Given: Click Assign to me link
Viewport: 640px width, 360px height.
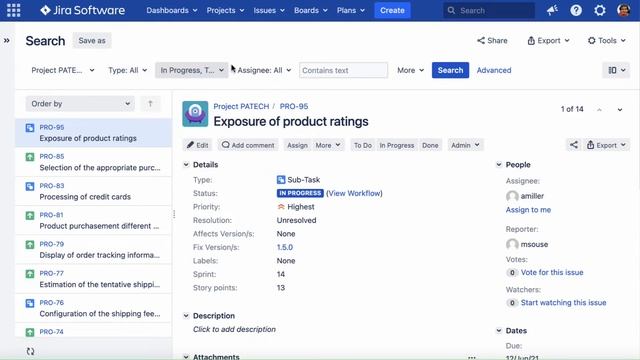Looking at the screenshot, I should coord(528,210).
